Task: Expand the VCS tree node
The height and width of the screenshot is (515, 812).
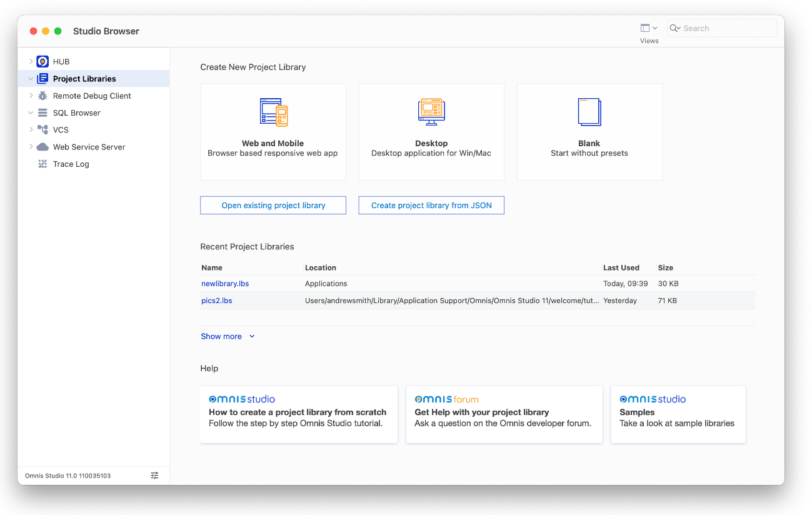Action: (x=31, y=130)
